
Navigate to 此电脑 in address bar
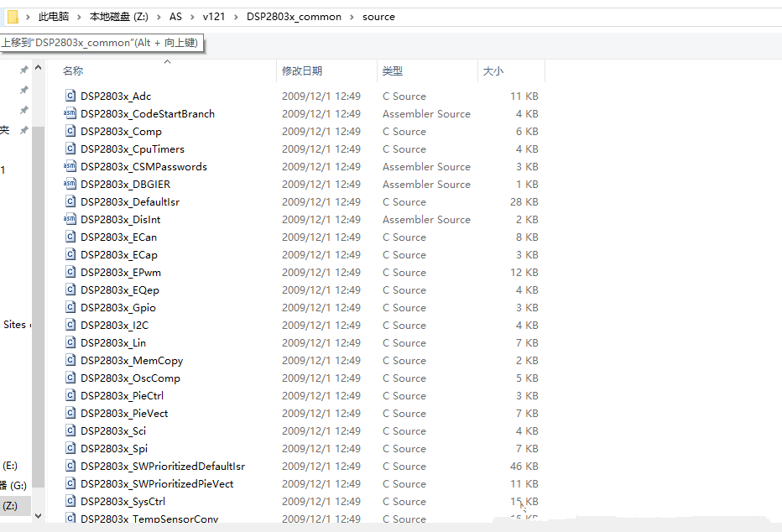coord(54,17)
